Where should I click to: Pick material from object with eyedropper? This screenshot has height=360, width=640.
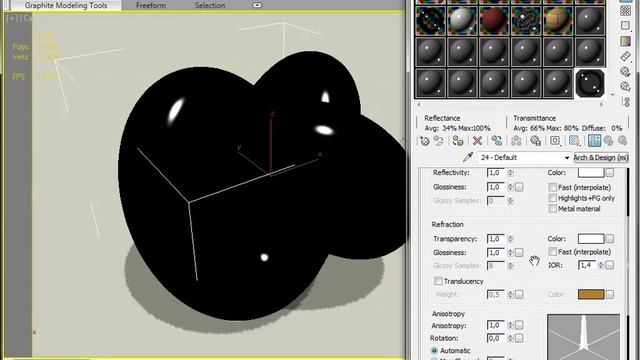(468, 158)
